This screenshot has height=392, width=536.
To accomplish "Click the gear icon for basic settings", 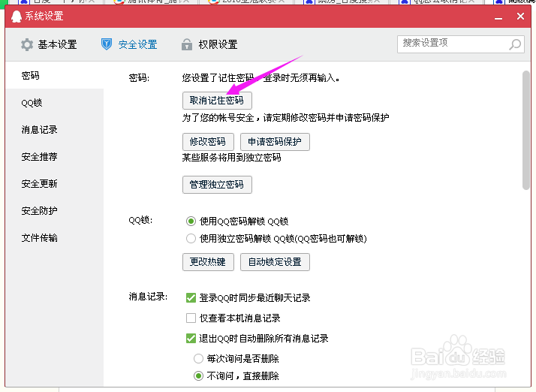I will pos(27,44).
